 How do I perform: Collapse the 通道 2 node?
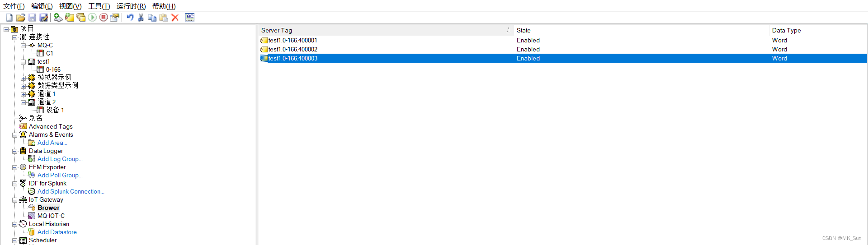pos(23,102)
